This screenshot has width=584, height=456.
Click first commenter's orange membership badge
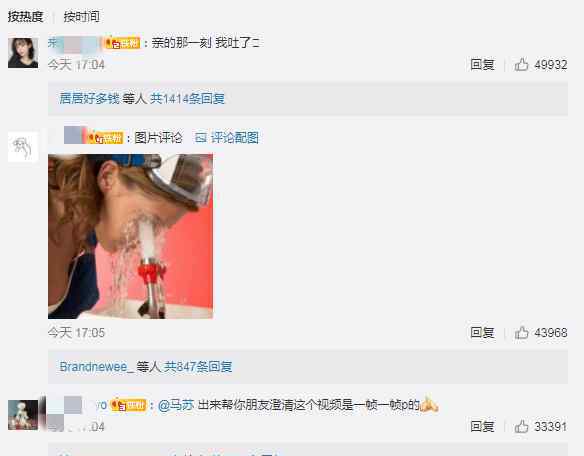[123, 43]
